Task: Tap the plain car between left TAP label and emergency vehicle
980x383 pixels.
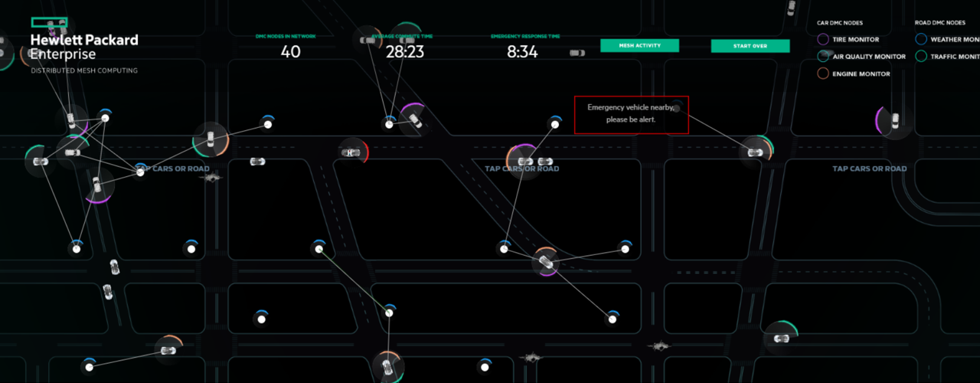Action: (258, 162)
